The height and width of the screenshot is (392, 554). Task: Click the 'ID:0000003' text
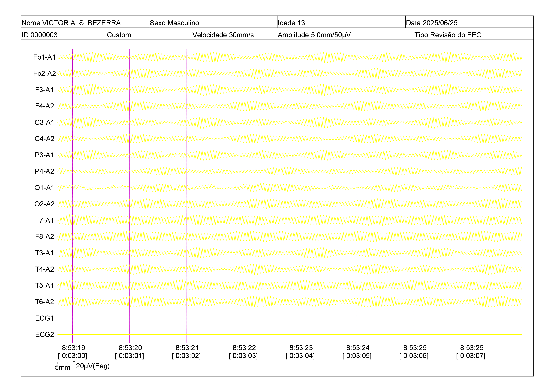pos(40,35)
